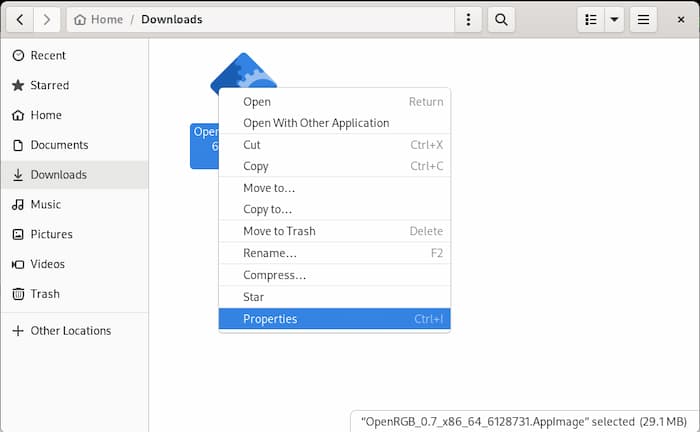
Task: Open the hamburger main menu
Action: (643, 20)
